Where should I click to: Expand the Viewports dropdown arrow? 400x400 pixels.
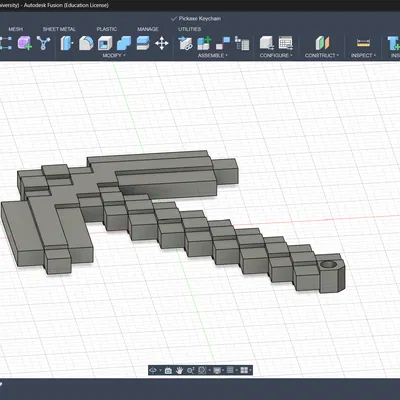click(x=250, y=370)
